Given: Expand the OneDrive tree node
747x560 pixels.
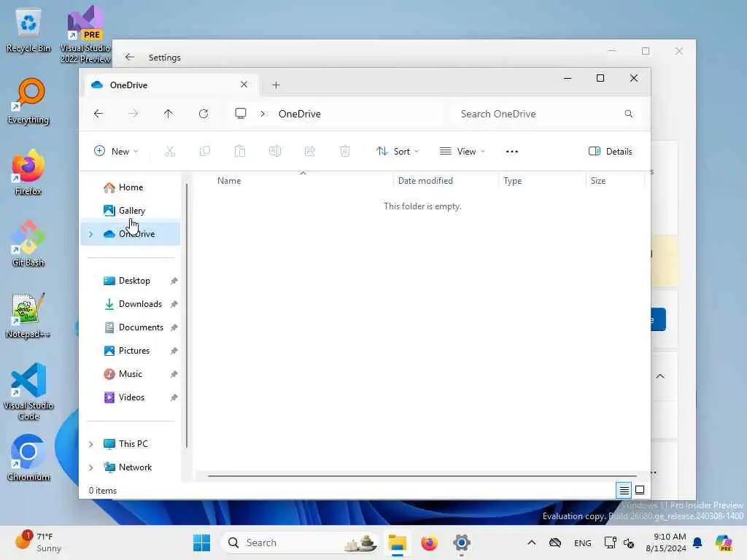Looking at the screenshot, I should tap(90, 234).
